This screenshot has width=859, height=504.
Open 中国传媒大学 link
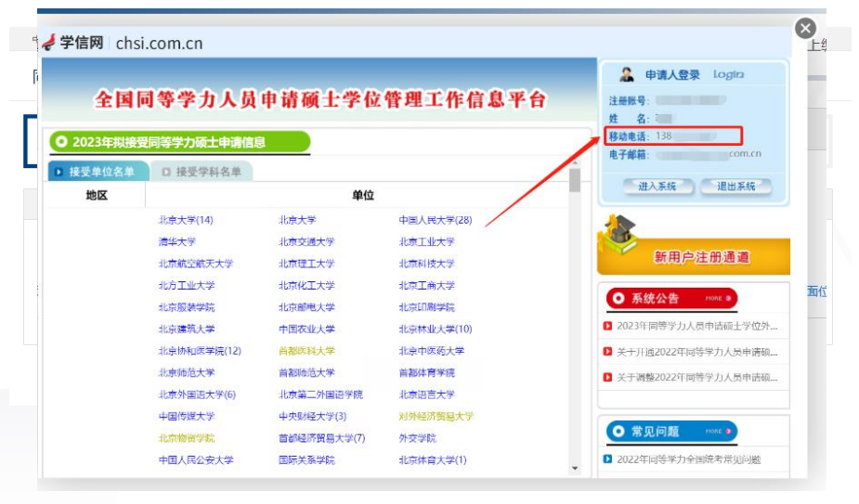tap(187, 417)
